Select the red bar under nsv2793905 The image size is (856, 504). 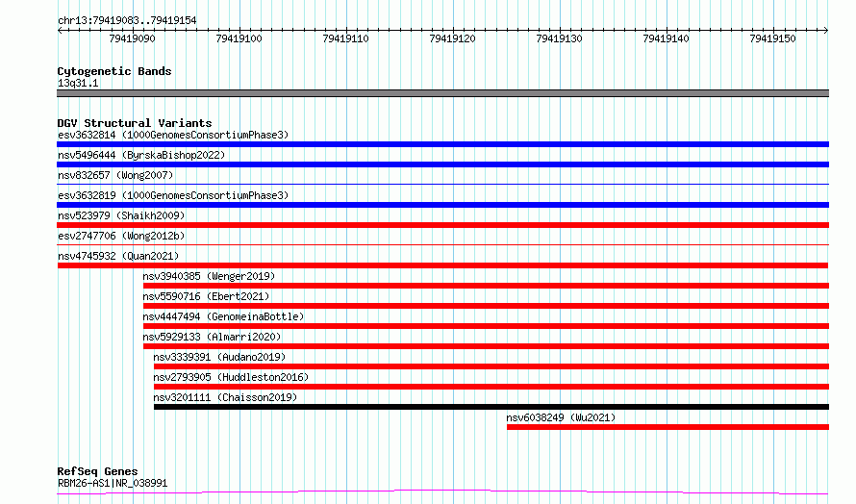pyautogui.click(x=491, y=388)
